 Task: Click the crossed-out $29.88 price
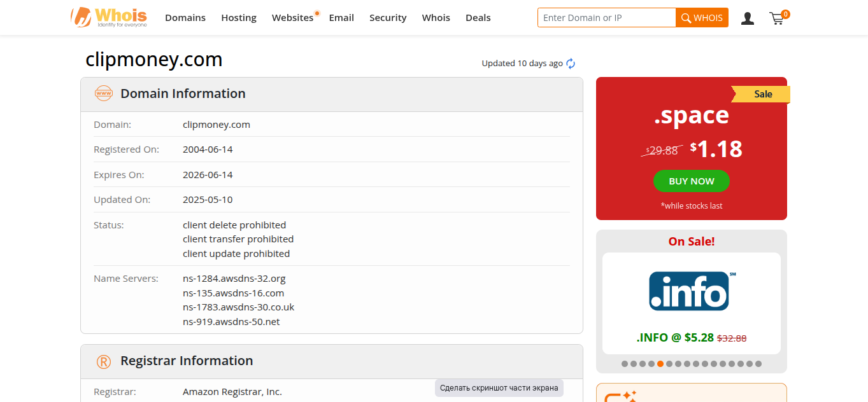pos(662,151)
